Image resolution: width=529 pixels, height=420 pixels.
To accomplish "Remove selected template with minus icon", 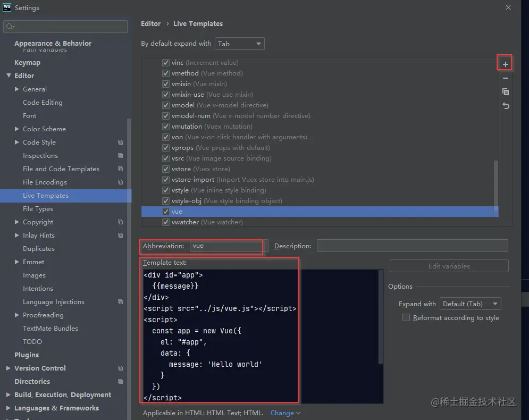I will point(506,78).
